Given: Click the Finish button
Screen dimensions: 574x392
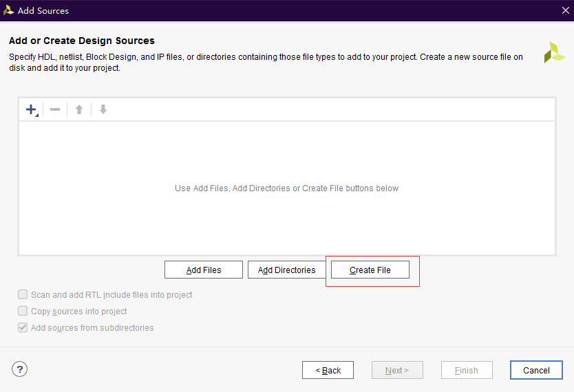Looking at the screenshot, I should coord(467,371).
